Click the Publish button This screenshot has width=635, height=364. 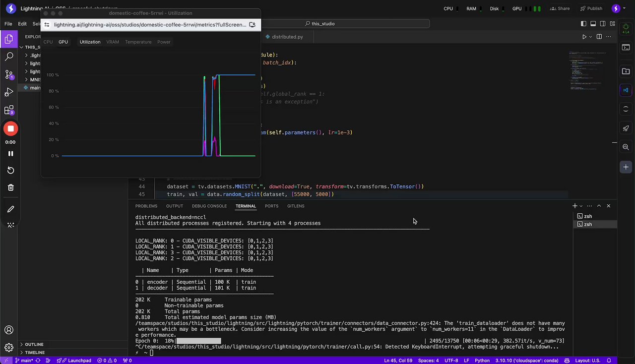pos(591,8)
